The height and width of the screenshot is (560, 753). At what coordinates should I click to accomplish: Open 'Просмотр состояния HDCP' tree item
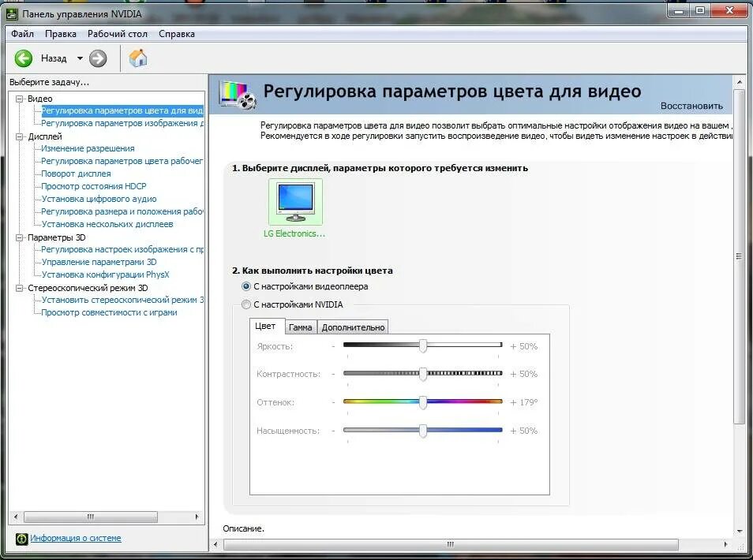pos(94,186)
